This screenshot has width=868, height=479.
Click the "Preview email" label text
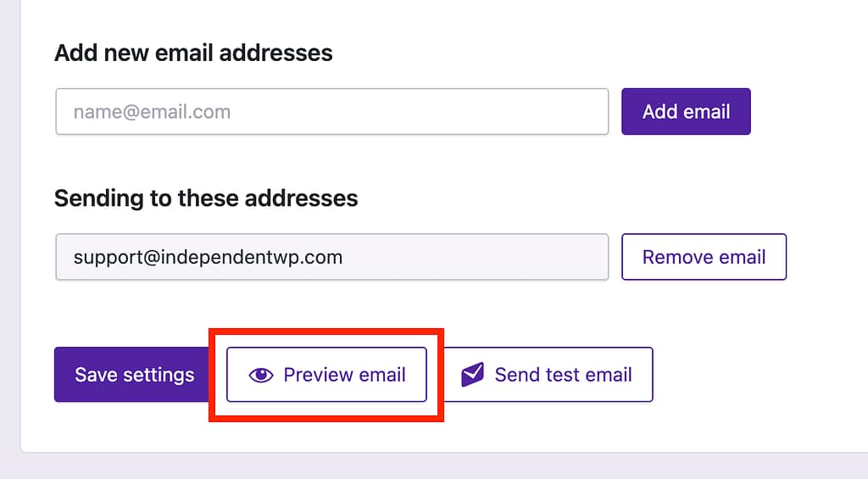[344, 375]
